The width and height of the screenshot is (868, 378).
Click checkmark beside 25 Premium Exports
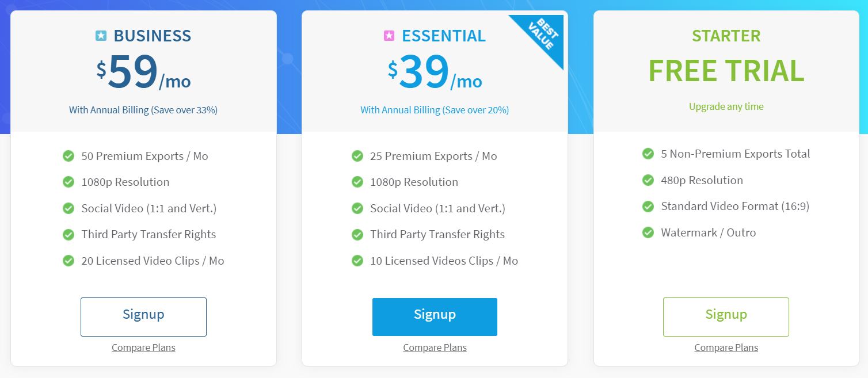click(357, 156)
